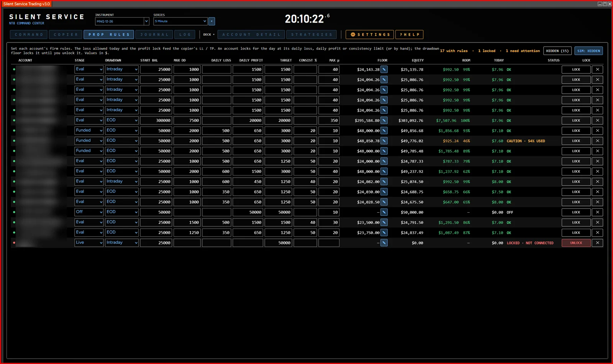Toggle the SIM: HIDDEN filter

click(x=588, y=51)
